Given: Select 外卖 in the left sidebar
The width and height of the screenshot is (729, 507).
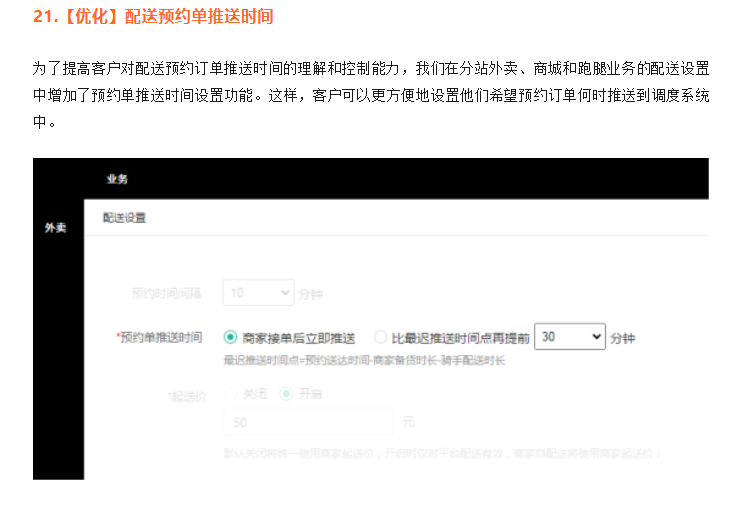Looking at the screenshot, I should [x=56, y=228].
